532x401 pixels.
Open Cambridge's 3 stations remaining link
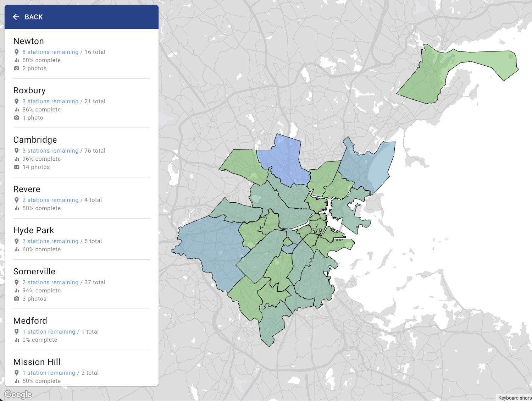click(x=50, y=150)
